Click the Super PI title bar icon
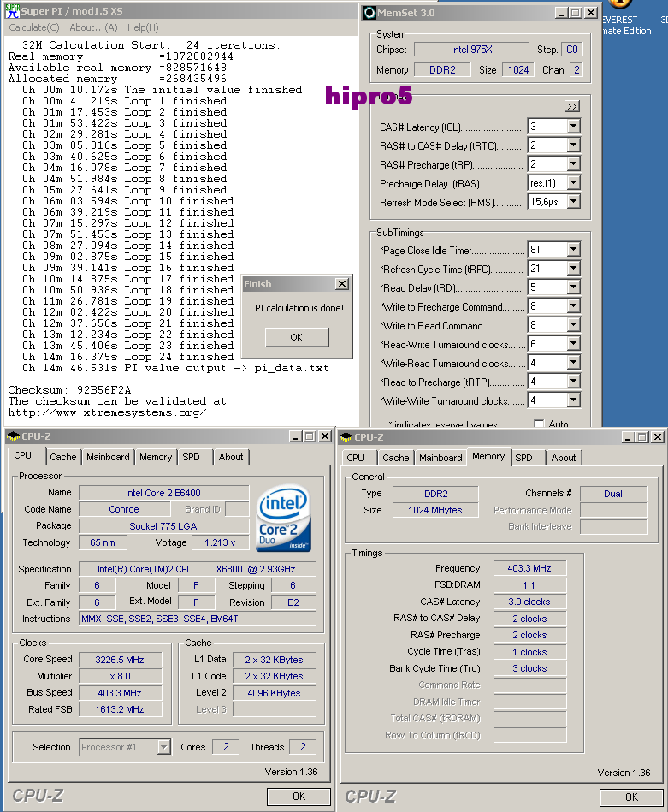The height and width of the screenshot is (812, 668). (12, 10)
